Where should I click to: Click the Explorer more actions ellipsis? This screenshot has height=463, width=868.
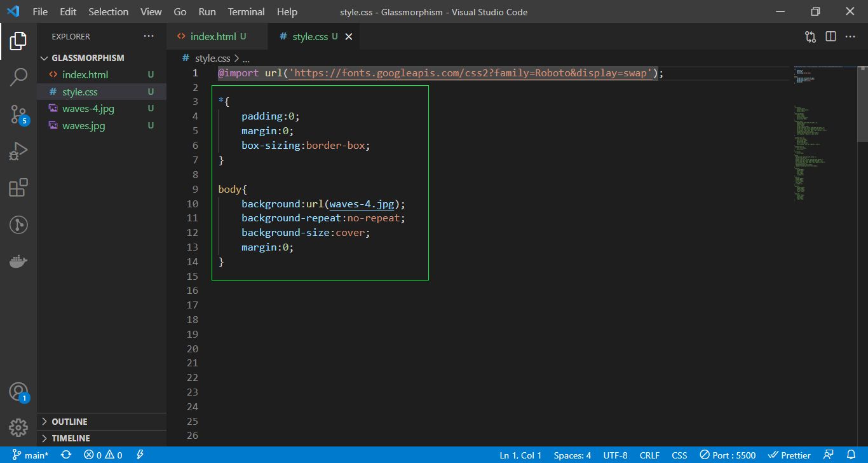click(149, 36)
